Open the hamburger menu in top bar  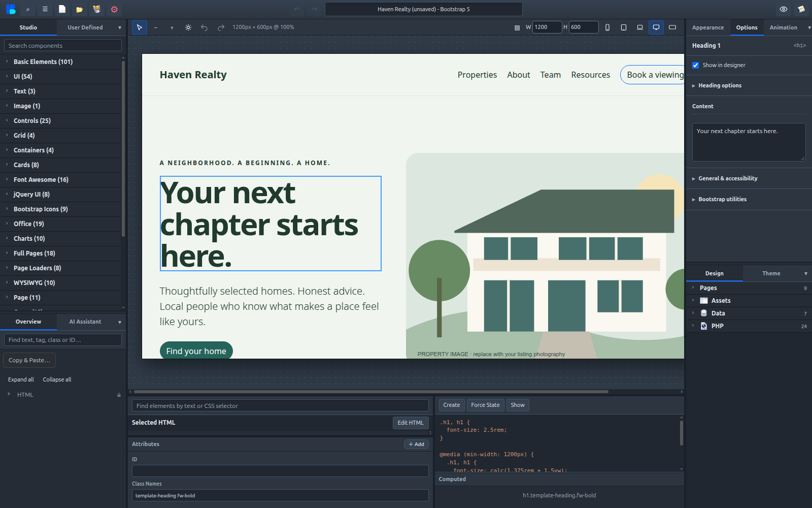coord(45,9)
